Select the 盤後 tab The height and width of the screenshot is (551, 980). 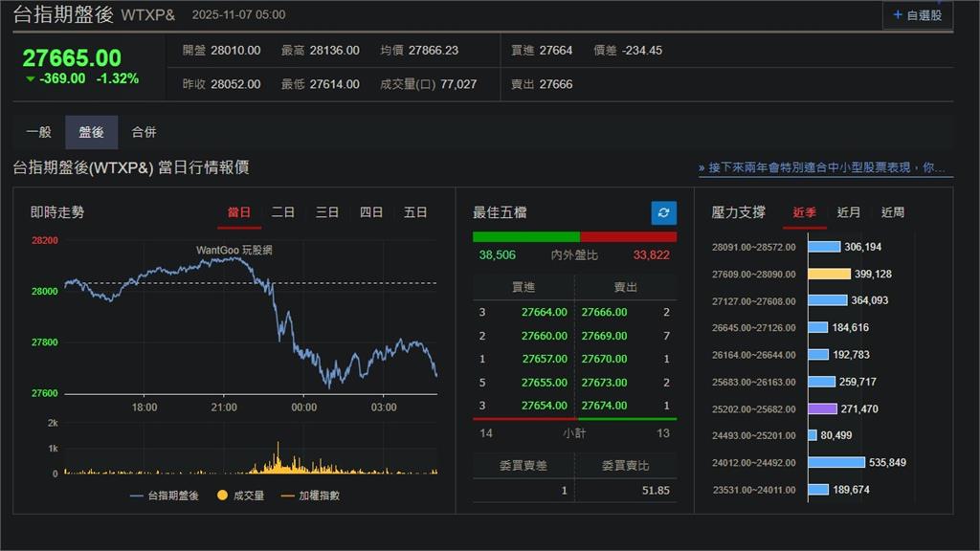[90, 131]
